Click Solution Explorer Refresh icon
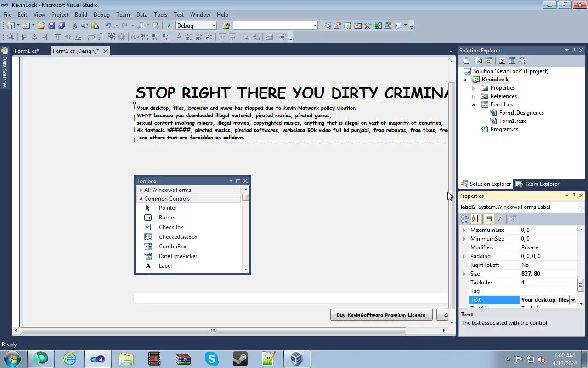 [488, 61]
